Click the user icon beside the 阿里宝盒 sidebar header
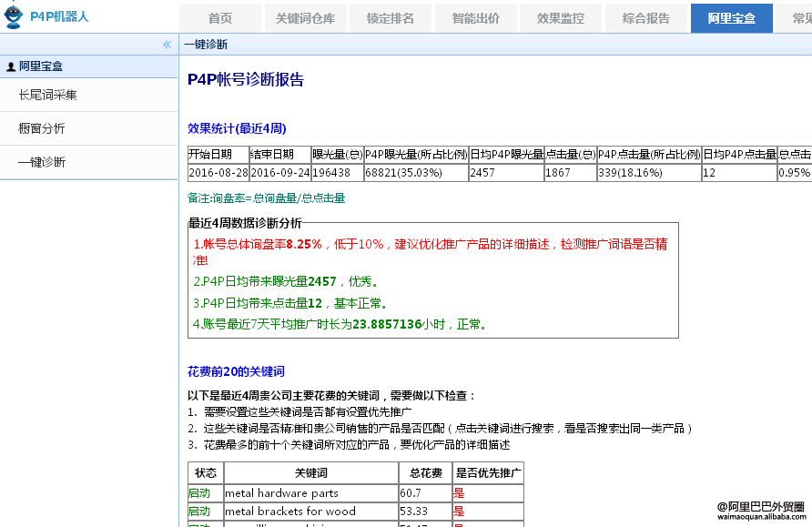Screen dimensions: 812x527 [11, 66]
